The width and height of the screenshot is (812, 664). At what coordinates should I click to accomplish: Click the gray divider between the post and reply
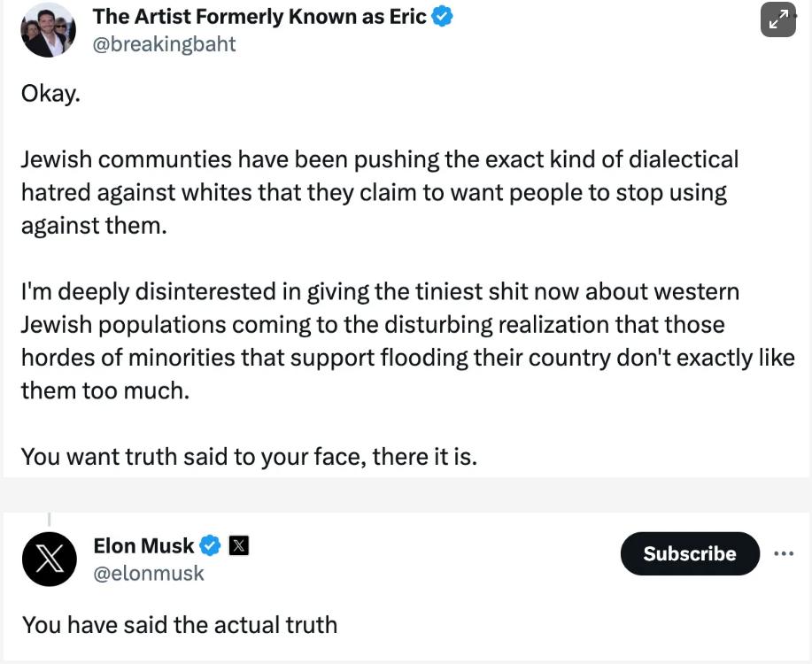[x=406, y=495]
